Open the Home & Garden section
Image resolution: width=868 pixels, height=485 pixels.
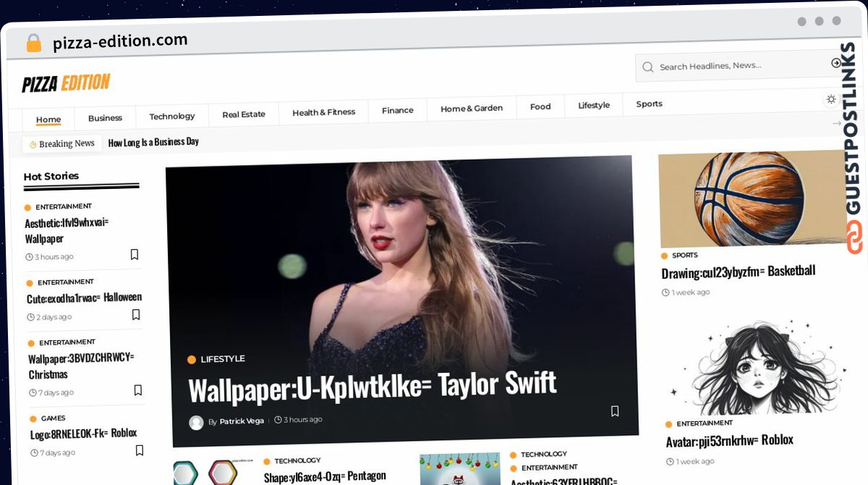pos(472,109)
